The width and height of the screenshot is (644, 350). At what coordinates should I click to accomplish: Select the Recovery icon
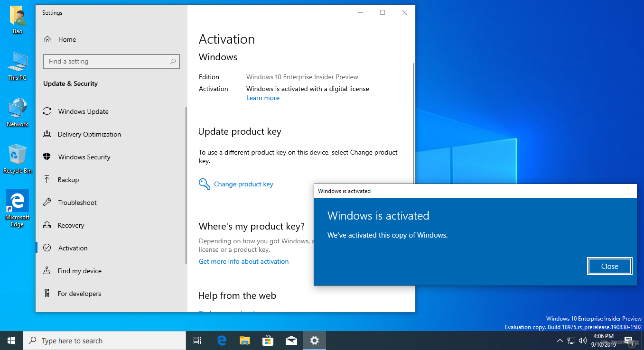pyautogui.click(x=47, y=225)
